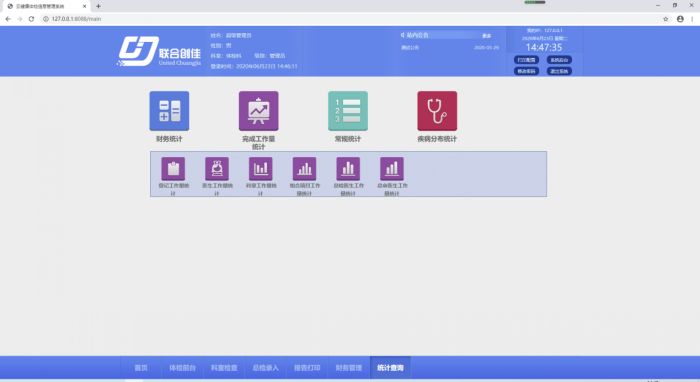Click the browser address bar
The image size is (700, 382).
(348, 19)
